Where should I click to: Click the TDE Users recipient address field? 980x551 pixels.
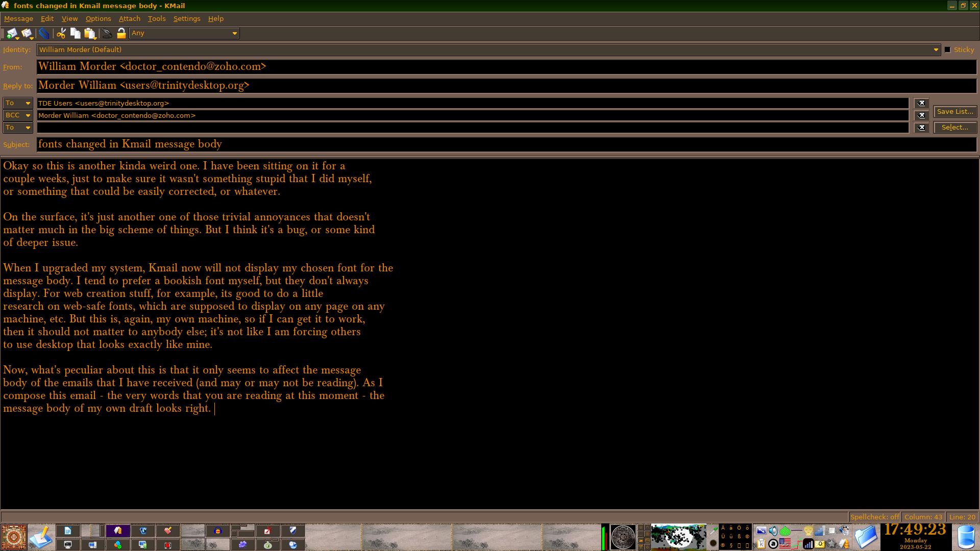[473, 103]
